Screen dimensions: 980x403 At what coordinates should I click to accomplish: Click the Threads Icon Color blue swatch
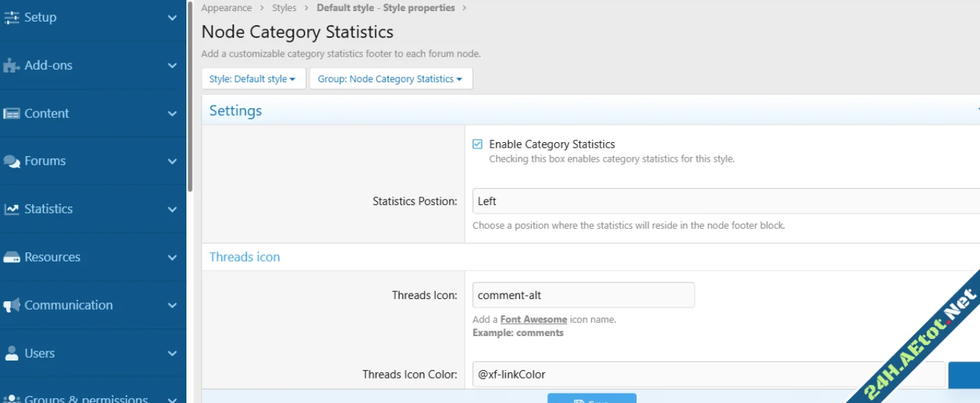[964, 374]
